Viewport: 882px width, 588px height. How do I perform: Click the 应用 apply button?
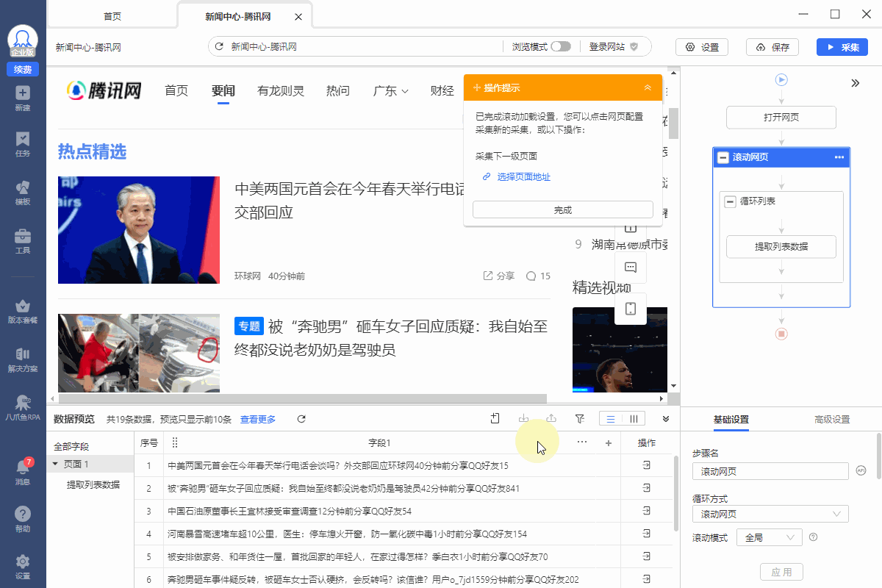(781, 572)
